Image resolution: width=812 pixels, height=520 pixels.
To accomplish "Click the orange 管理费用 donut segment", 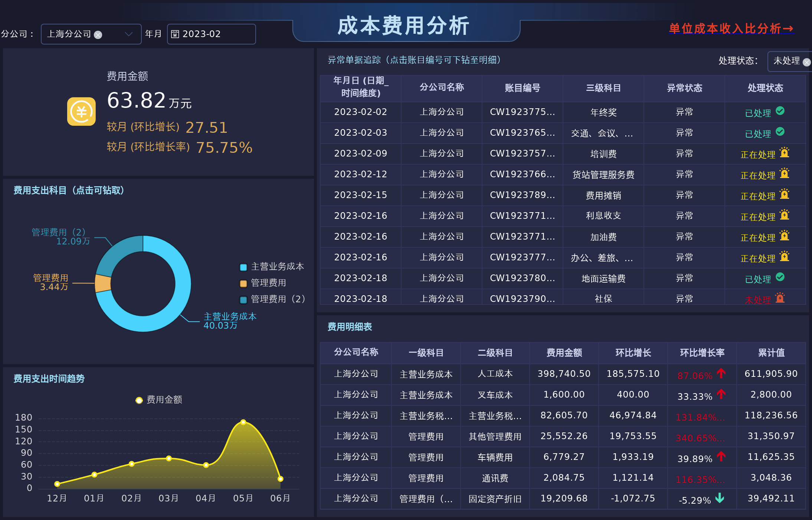I will [103, 283].
